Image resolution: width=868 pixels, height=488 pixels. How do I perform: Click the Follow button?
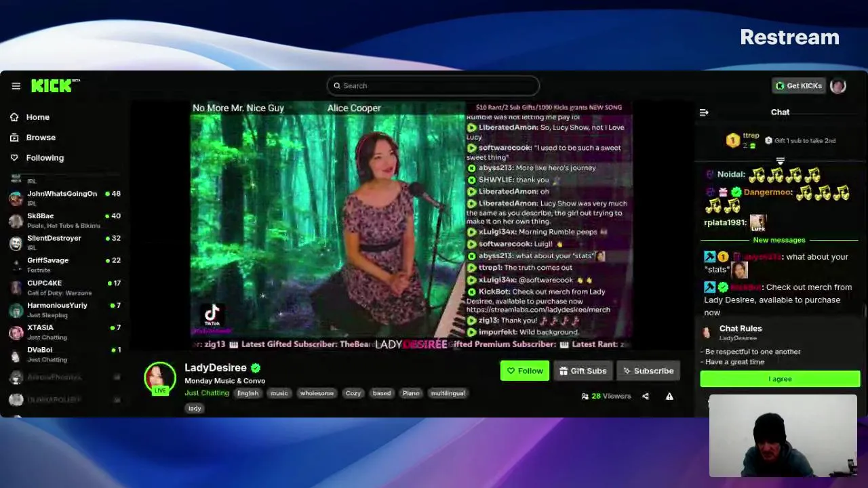click(x=525, y=371)
